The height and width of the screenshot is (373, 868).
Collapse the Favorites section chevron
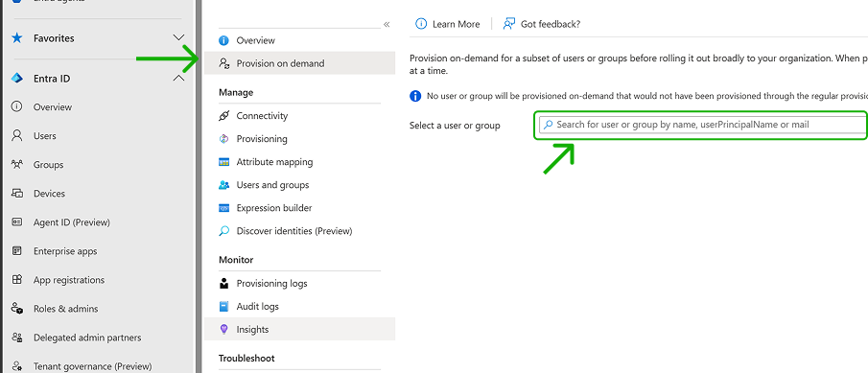(x=178, y=37)
